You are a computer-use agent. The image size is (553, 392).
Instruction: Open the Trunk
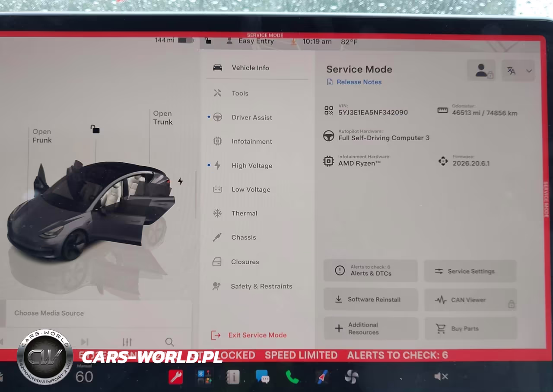coord(162,118)
